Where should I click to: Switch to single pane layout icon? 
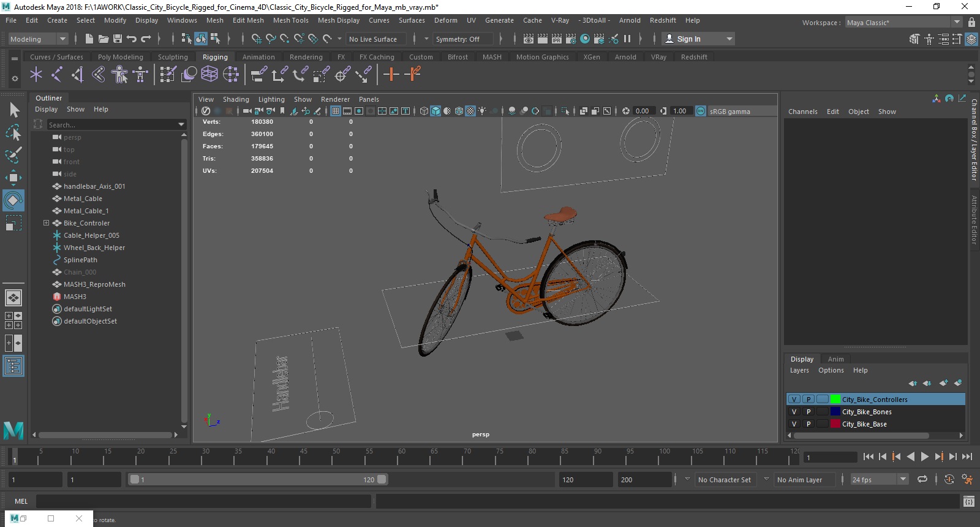click(13, 298)
